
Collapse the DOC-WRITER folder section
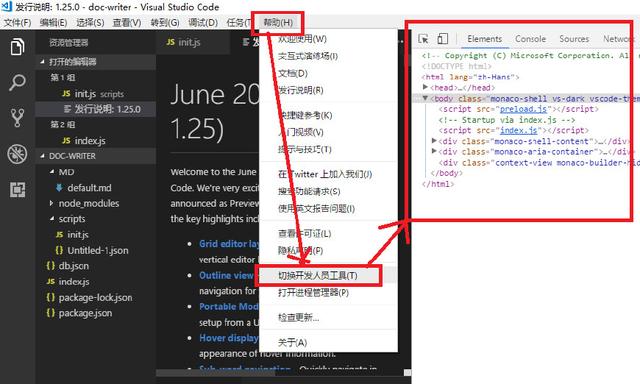[42, 156]
